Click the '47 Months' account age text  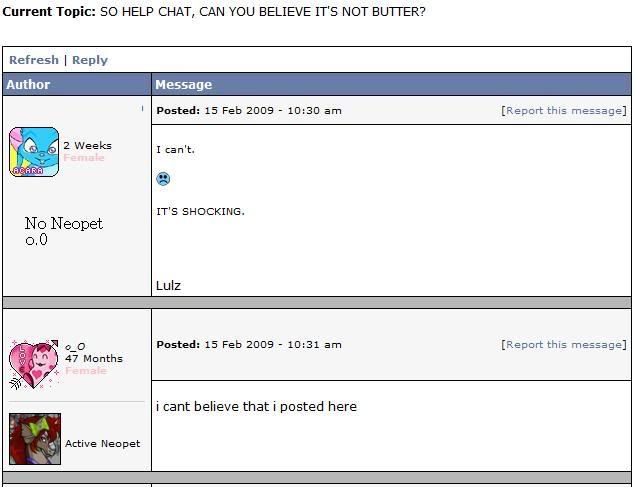(94, 358)
